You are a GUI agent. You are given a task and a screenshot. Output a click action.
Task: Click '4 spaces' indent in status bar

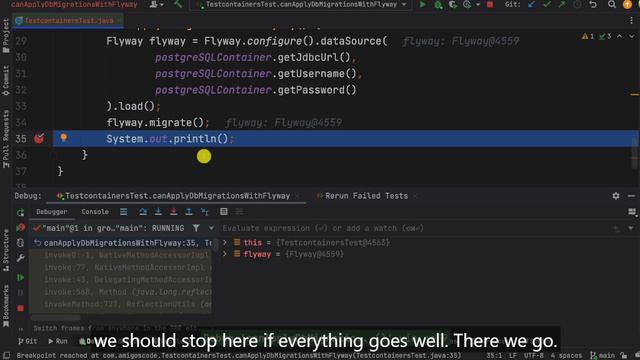(566, 356)
